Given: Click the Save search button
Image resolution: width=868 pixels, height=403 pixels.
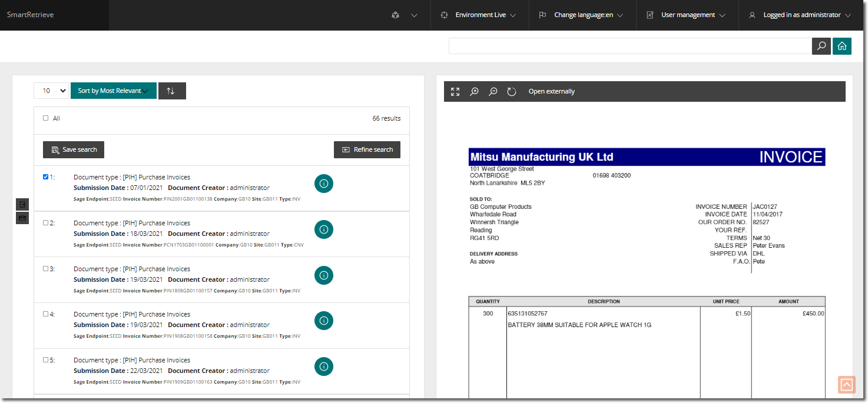Looking at the screenshot, I should pos(74,150).
